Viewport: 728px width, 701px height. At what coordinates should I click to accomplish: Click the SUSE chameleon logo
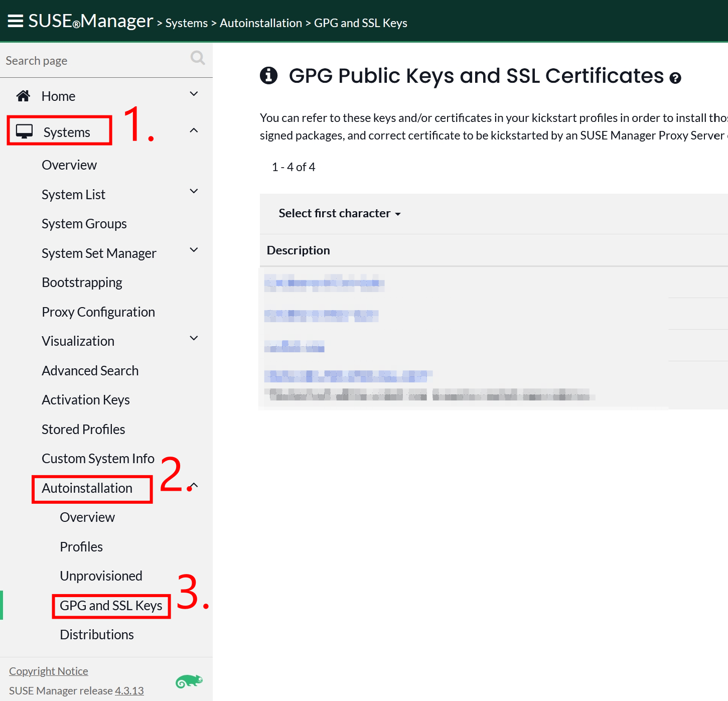(189, 681)
